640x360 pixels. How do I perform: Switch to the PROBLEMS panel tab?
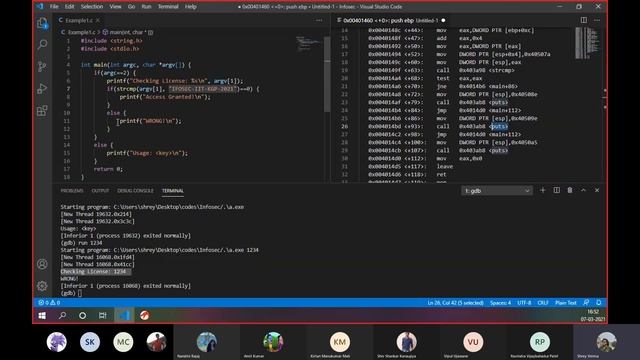pos(72,191)
